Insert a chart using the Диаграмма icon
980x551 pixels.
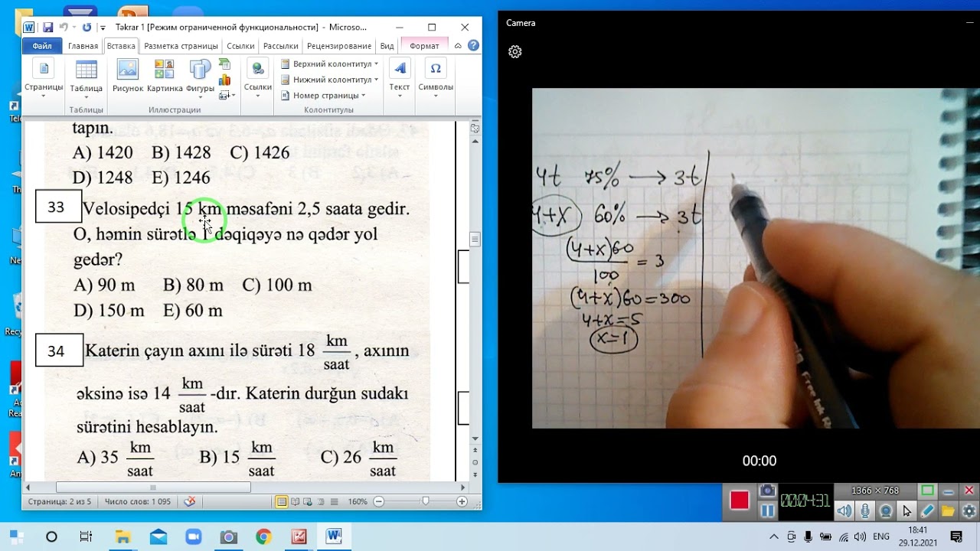[225, 80]
